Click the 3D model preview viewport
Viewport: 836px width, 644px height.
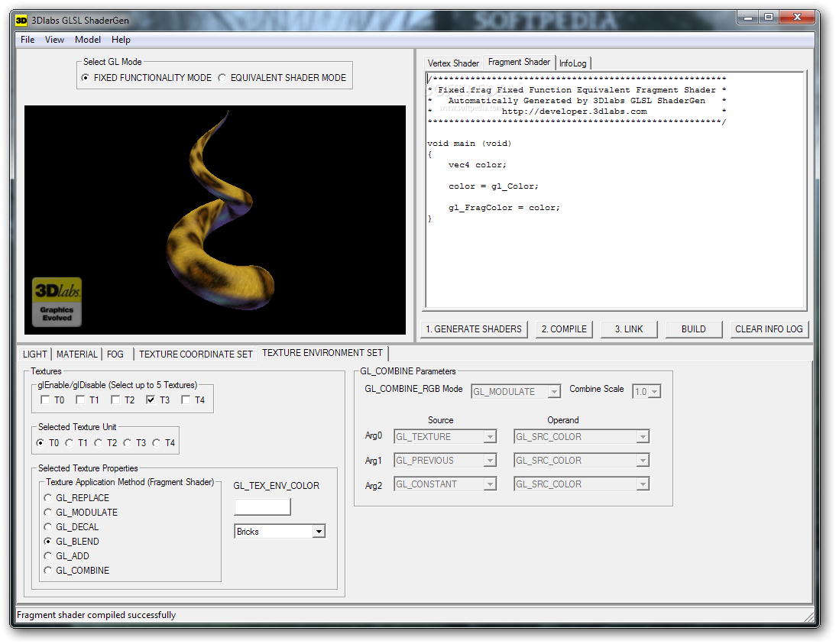[x=215, y=220]
